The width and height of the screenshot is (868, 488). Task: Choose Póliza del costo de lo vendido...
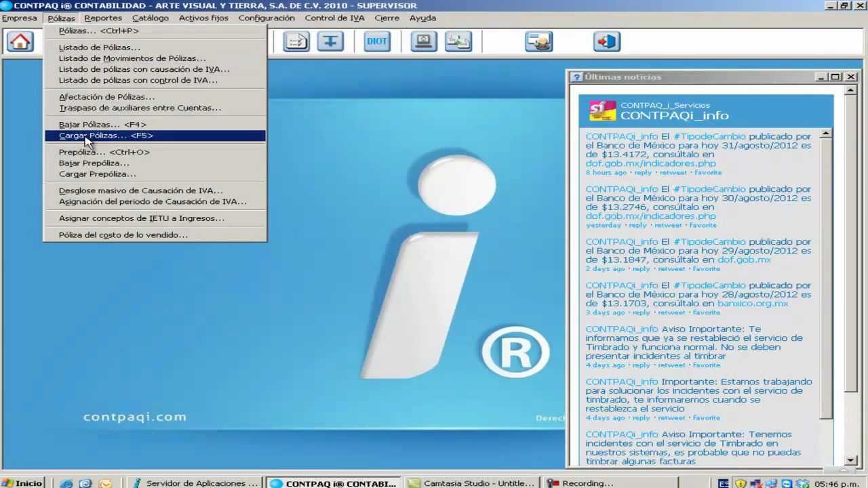point(155,235)
